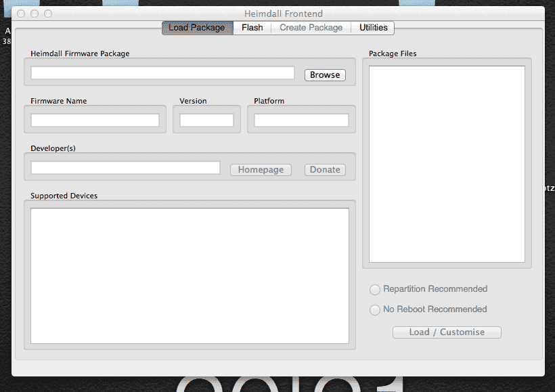Click the Load / Customise button
The width and height of the screenshot is (555, 392).
[x=447, y=332]
